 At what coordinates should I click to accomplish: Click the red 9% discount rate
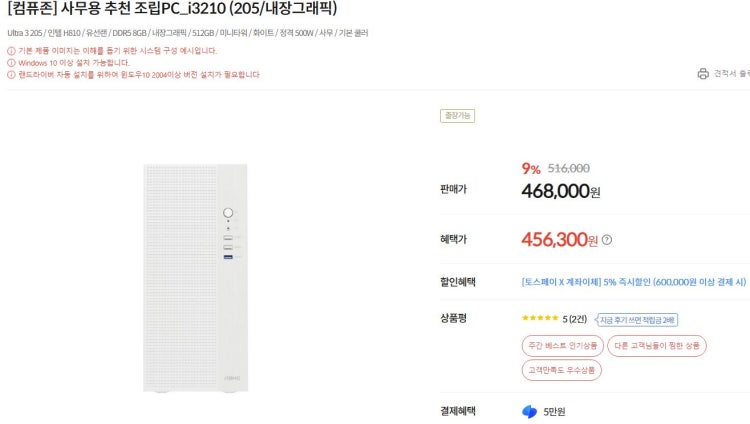point(531,169)
